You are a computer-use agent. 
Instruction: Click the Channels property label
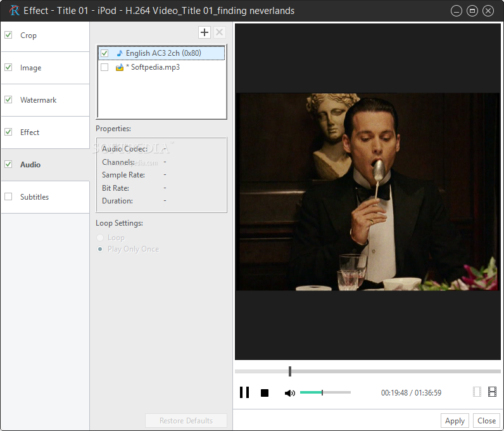tap(118, 162)
